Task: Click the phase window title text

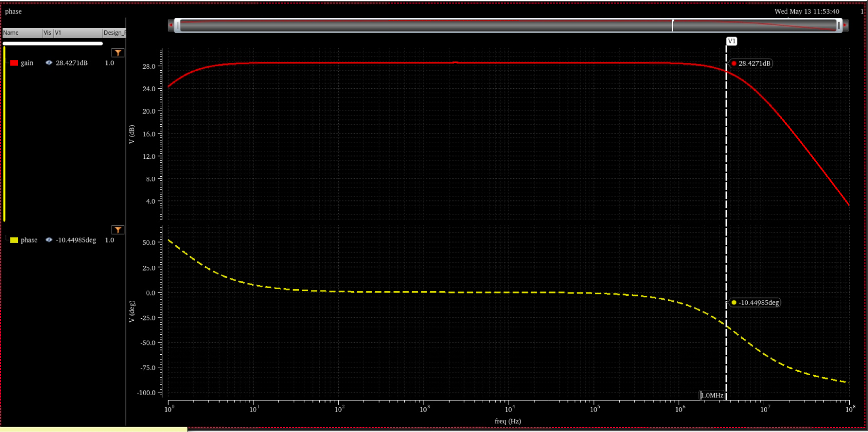Action: click(x=13, y=11)
